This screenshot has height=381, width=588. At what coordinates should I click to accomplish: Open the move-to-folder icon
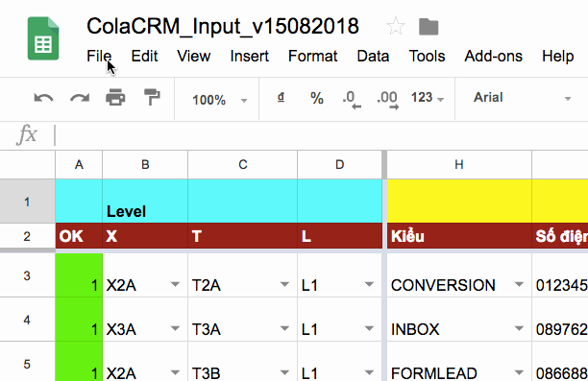click(x=429, y=27)
